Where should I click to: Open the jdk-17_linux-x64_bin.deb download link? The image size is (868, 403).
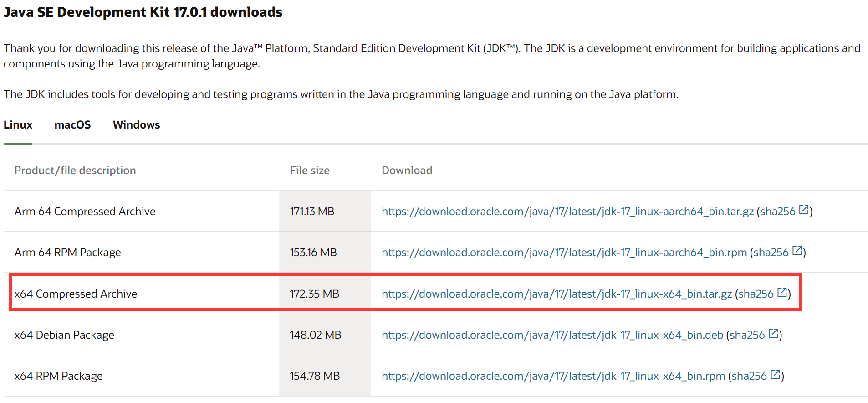552,335
